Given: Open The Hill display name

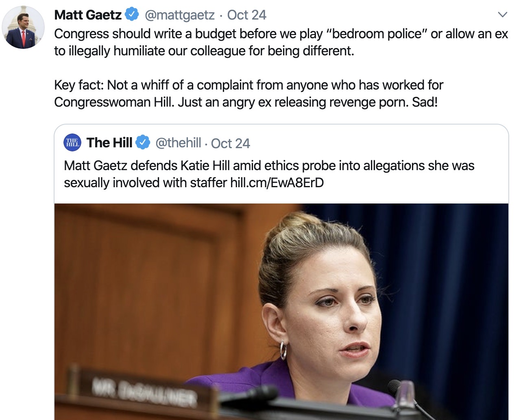Looking at the screenshot, I should pyautogui.click(x=109, y=142).
